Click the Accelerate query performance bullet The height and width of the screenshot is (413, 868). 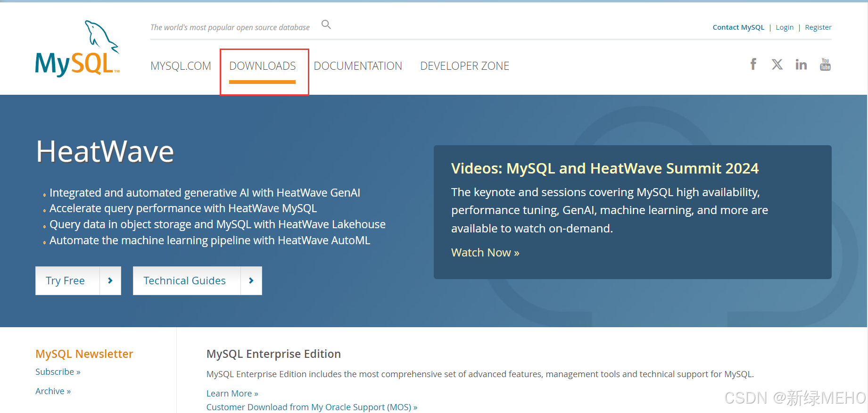(183, 208)
